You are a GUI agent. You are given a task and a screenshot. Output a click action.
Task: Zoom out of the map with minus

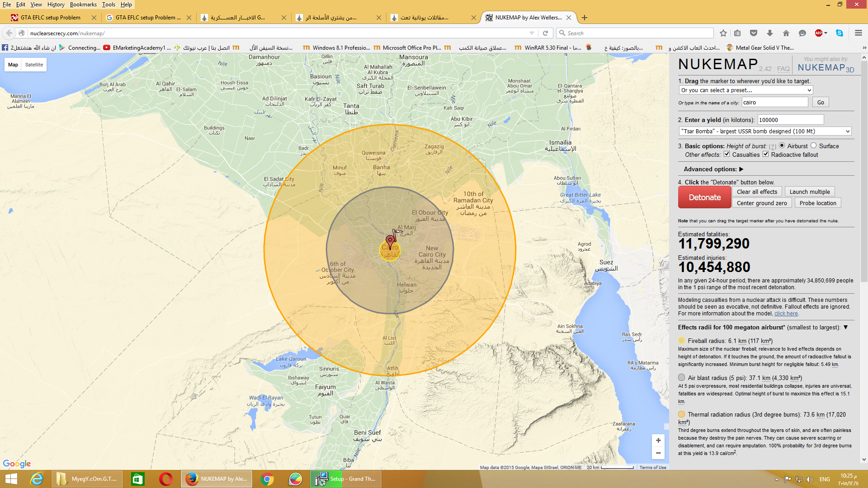pos(658,453)
